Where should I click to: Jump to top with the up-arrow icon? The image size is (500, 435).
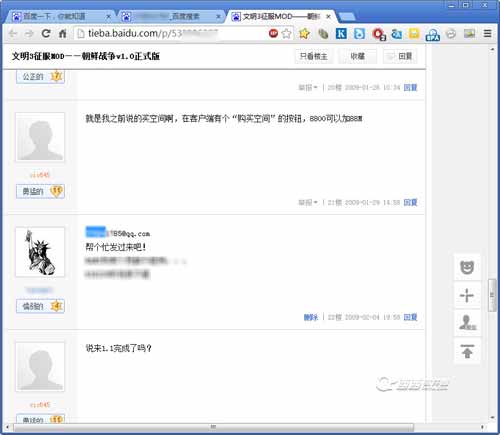click(467, 351)
